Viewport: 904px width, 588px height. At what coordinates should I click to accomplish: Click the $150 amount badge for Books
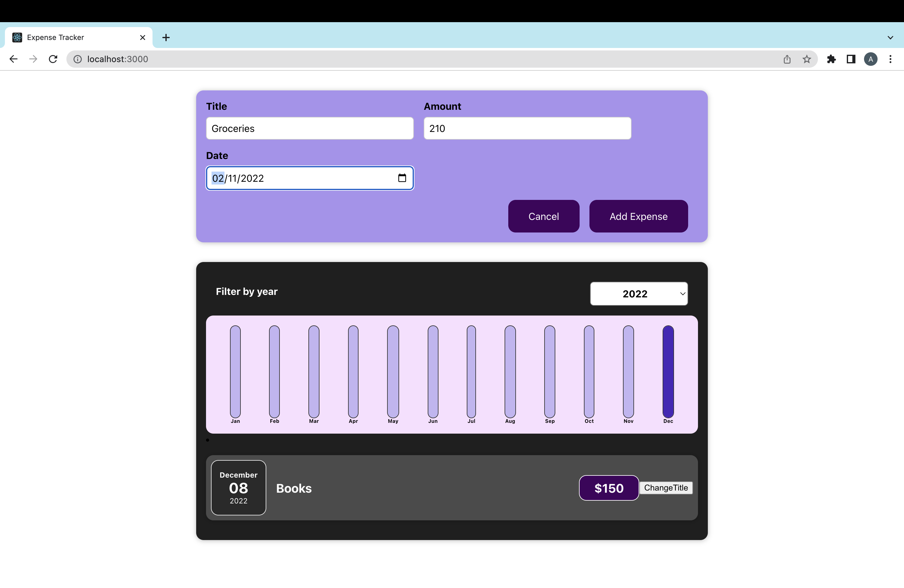[608, 488]
